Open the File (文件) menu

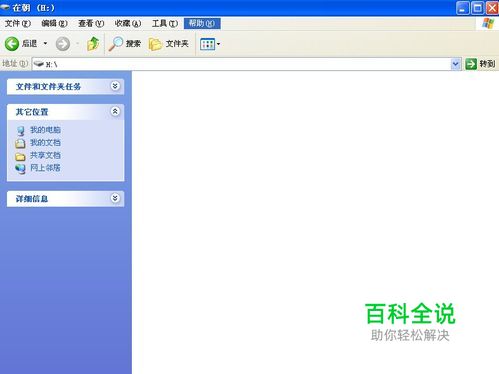pyautogui.click(x=18, y=24)
